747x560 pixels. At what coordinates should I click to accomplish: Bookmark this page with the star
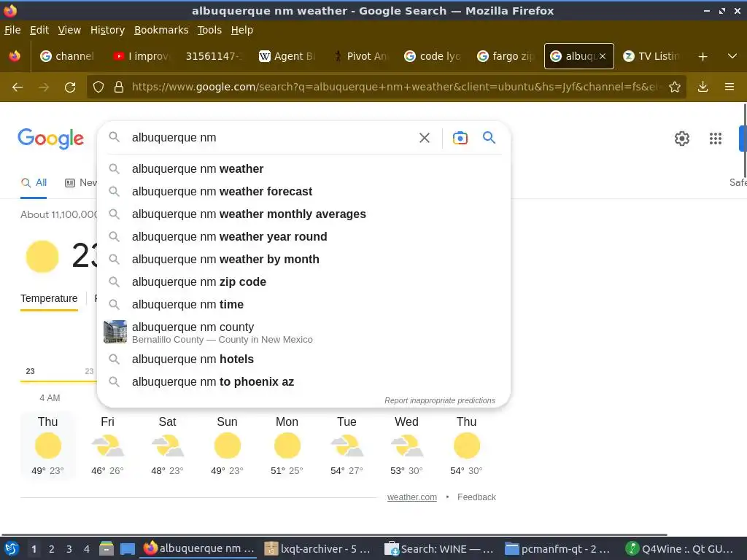click(x=675, y=87)
